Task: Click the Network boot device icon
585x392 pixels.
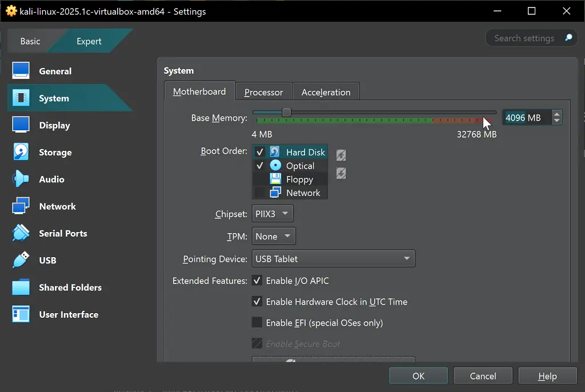Action: pyautogui.click(x=275, y=192)
